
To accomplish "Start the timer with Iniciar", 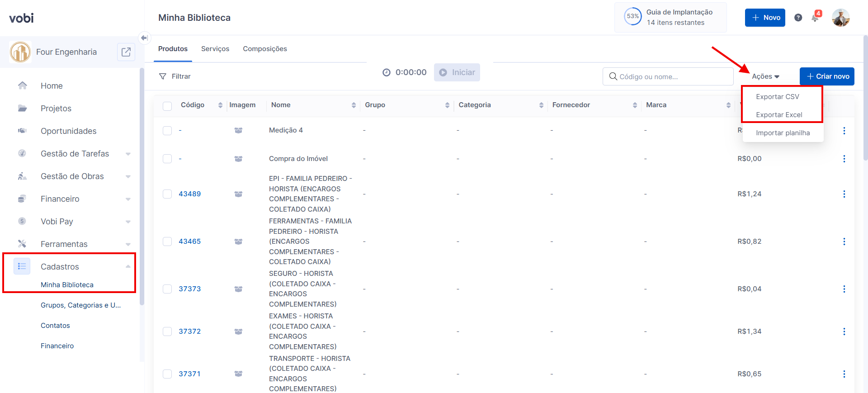I will pyautogui.click(x=457, y=72).
